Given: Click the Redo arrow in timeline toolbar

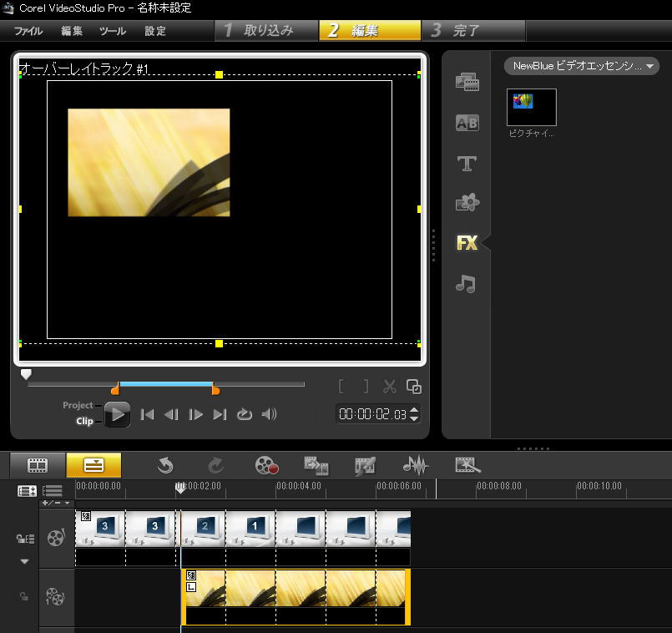Looking at the screenshot, I should coord(215,465).
